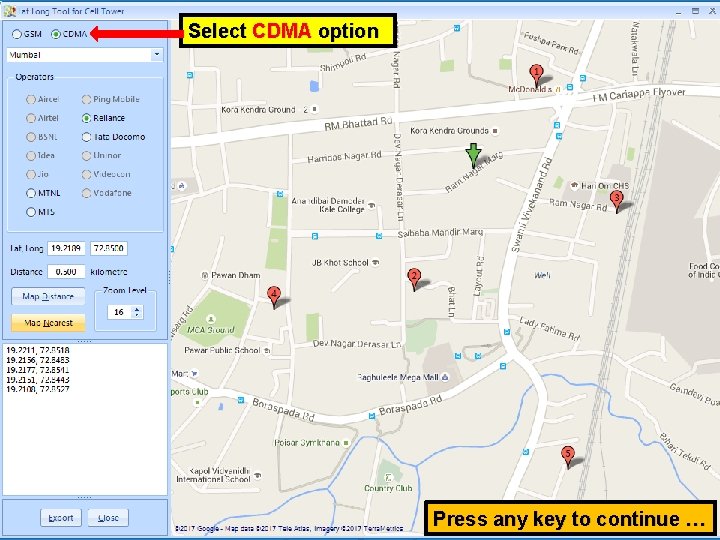The width and height of the screenshot is (720, 540).
Task: Click Kora Kendra Ground 2 marker icon
Action: click(315, 109)
